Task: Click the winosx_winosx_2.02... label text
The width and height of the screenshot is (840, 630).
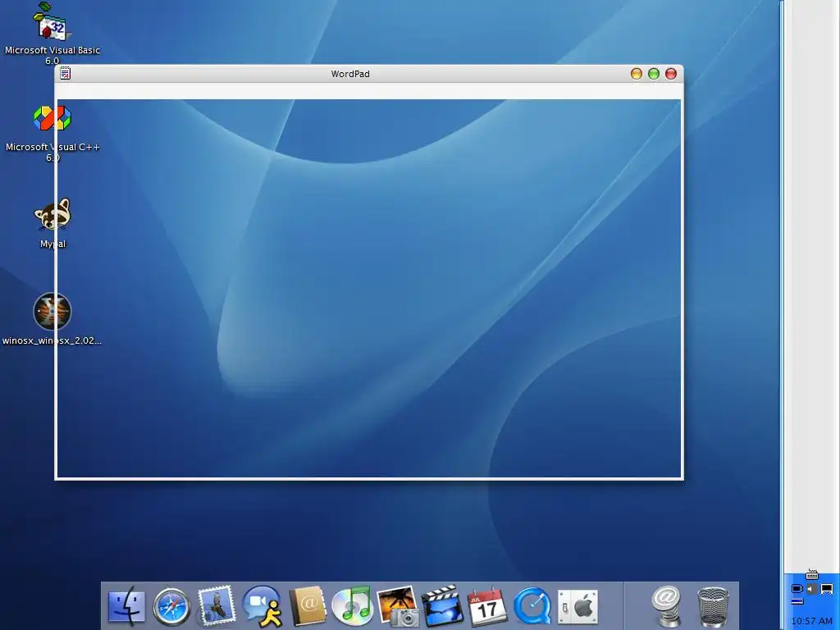Action: (x=52, y=340)
